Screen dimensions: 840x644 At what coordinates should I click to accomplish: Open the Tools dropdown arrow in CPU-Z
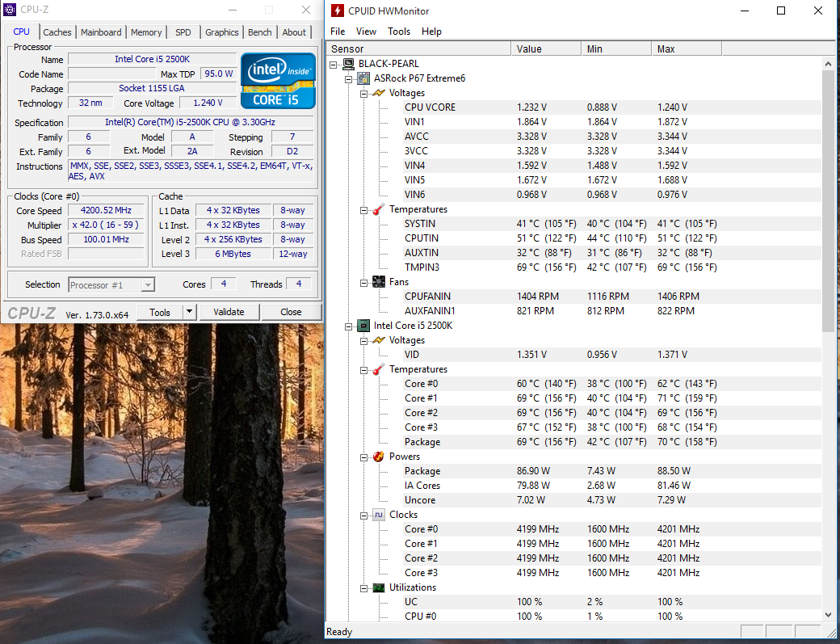pos(189,312)
